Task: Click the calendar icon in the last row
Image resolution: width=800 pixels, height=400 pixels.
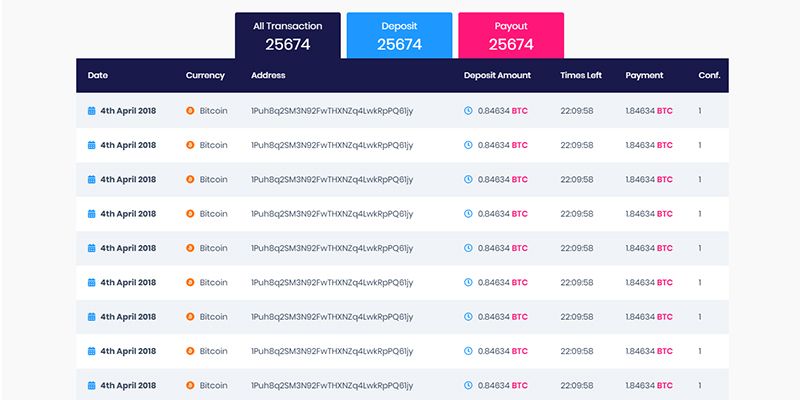Action: [x=92, y=385]
